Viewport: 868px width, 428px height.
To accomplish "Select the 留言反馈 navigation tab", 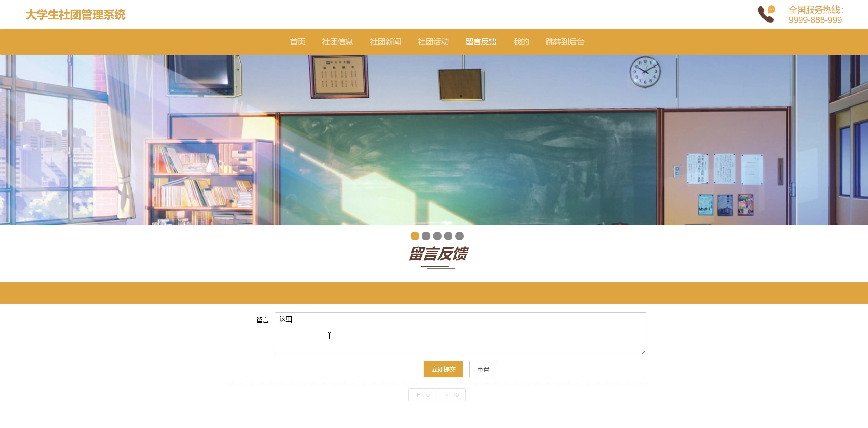I will click(x=481, y=42).
